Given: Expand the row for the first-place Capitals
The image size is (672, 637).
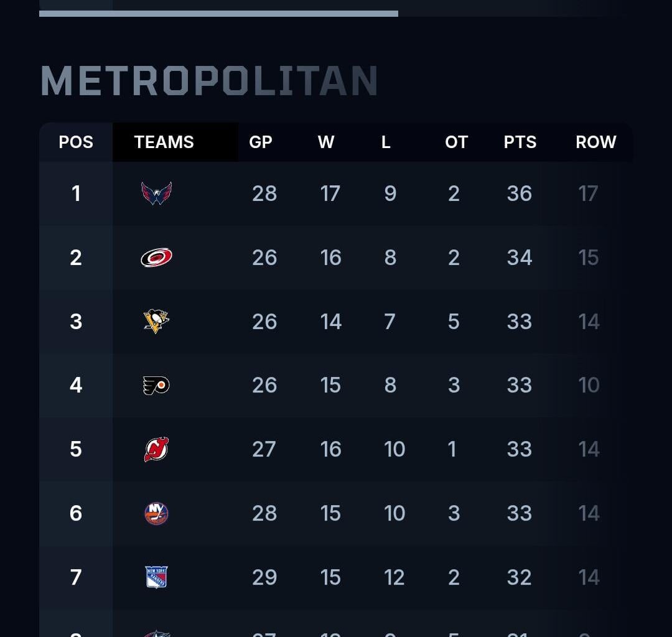Looking at the screenshot, I should (x=336, y=193).
